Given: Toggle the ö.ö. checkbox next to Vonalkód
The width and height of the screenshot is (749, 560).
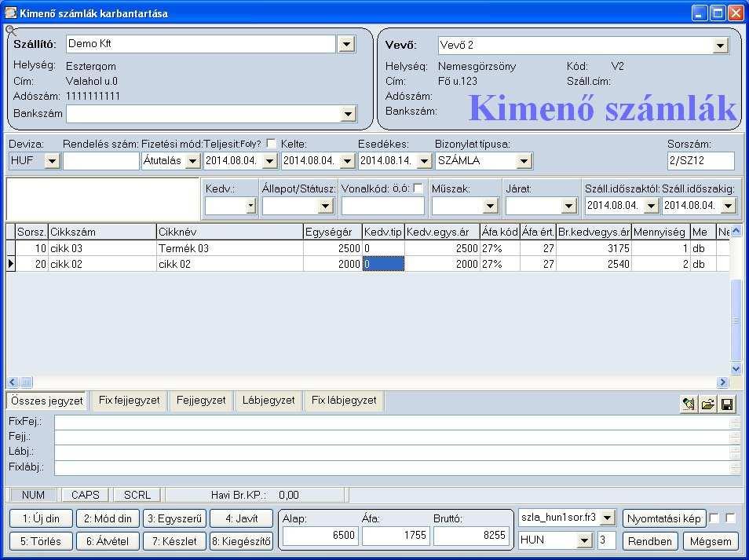Looking at the screenshot, I should (x=418, y=188).
